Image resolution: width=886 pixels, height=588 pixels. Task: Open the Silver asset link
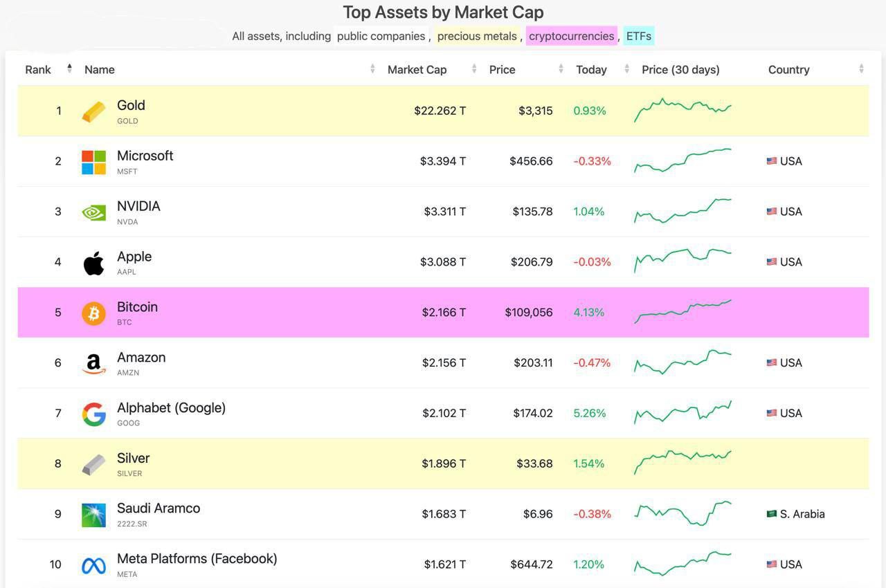133,458
